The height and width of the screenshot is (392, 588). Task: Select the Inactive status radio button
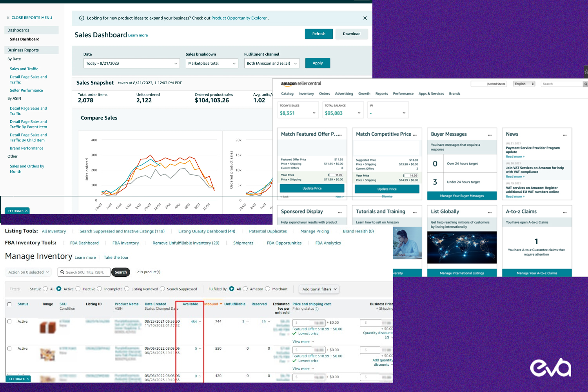[x=78, y=289]
